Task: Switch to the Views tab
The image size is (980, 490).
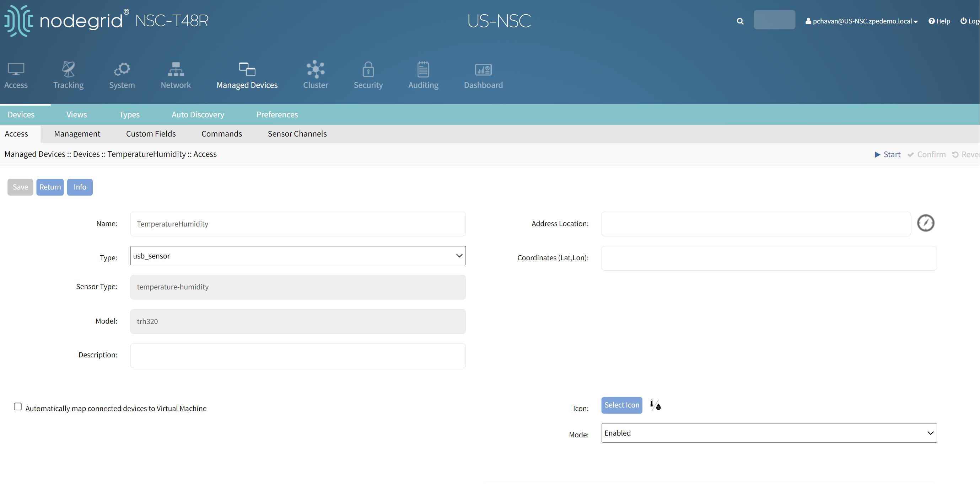Action: click(x=76, y=114)
